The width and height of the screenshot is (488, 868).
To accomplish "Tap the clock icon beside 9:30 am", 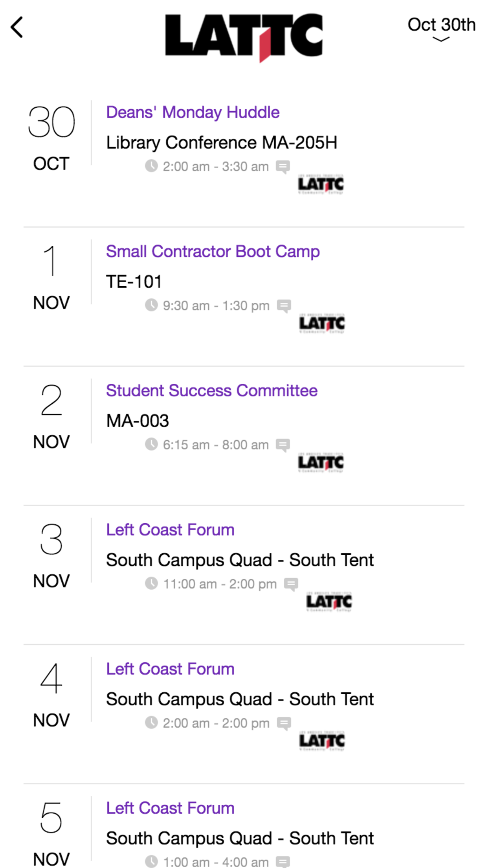I will click(x=151, y=305).
